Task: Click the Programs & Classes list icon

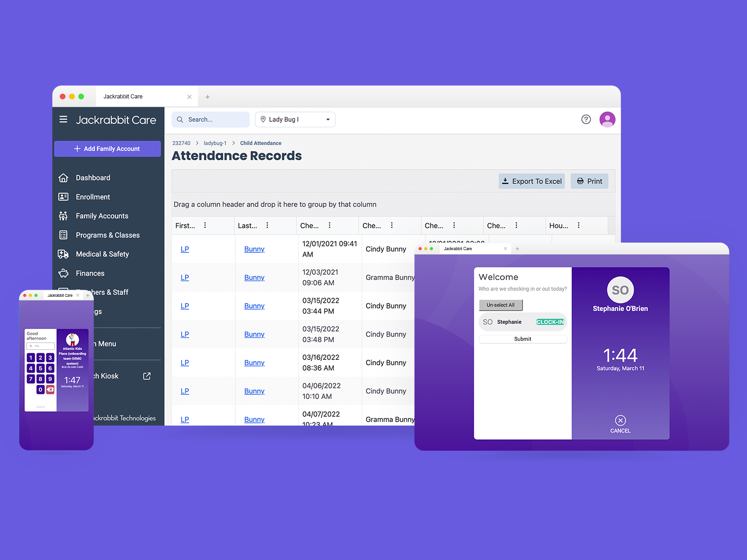Action: (x=63, y=235)
